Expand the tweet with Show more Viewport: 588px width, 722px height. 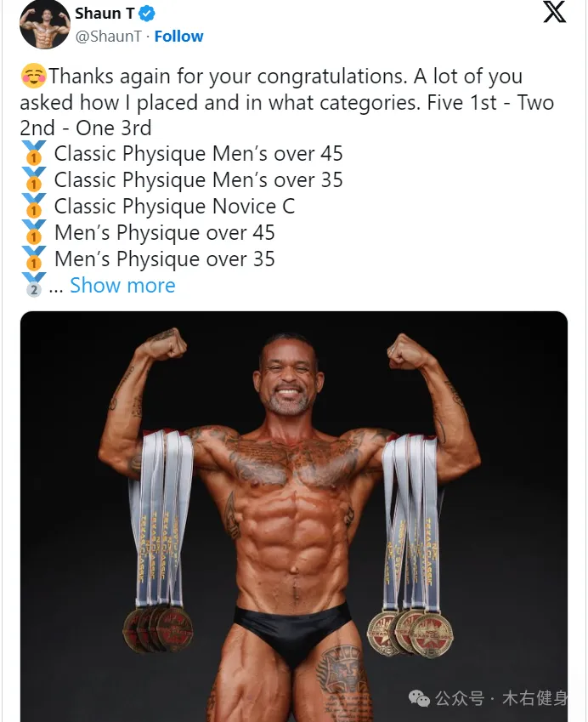click(122, 286)
